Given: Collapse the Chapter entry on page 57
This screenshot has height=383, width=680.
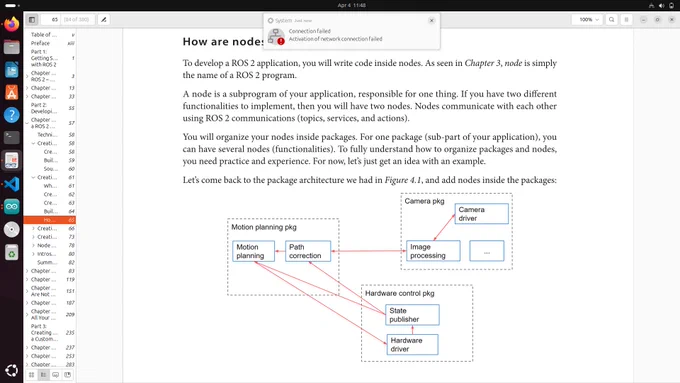Looking at the screenshot, I should 27,123.
